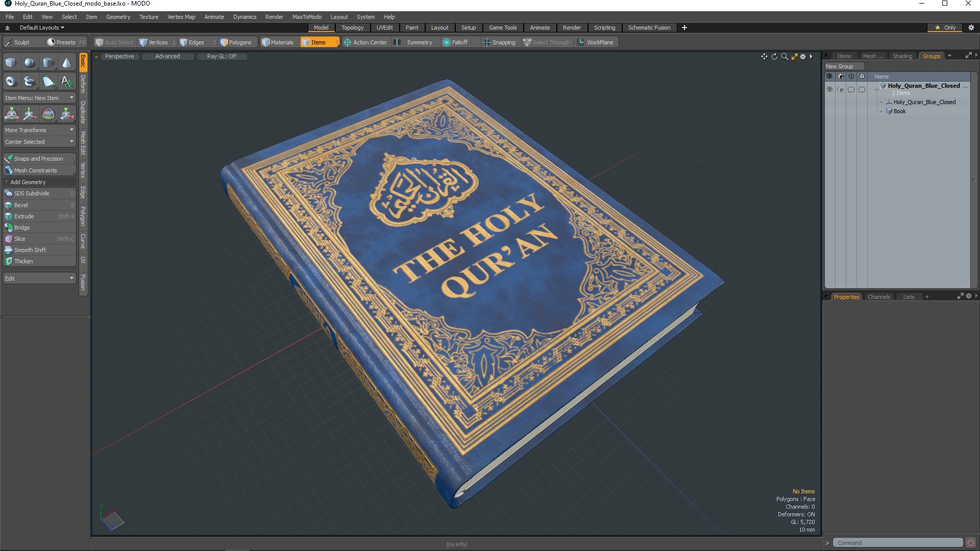The height and width of the screenshot is (551, 980).
Task: Add a new layout tab with plus
Action: [684, 28]
